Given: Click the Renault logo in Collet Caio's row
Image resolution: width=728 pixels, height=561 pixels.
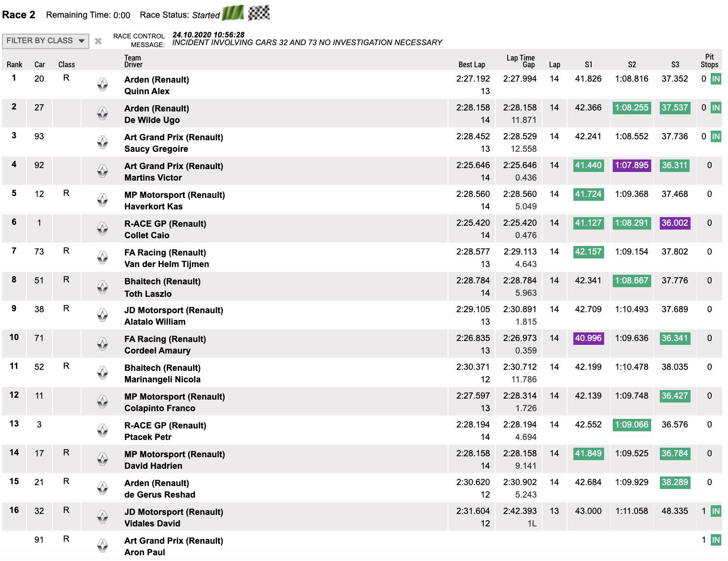Looking at the screenshot, I should click(x=102, y=229).
